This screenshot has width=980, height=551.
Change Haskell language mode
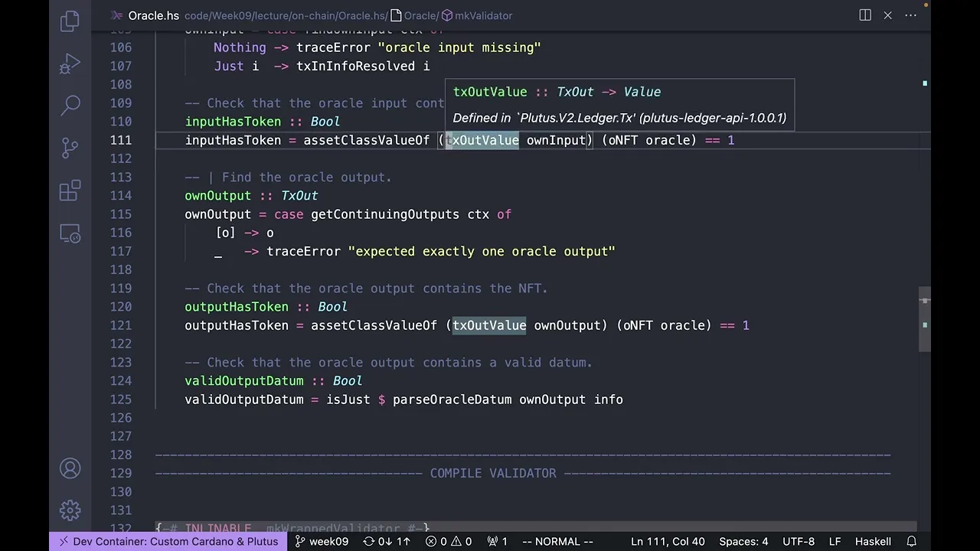873,541
